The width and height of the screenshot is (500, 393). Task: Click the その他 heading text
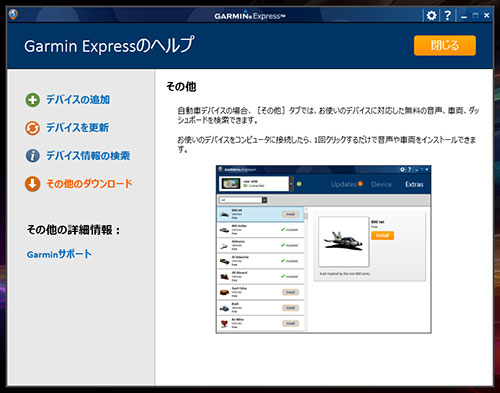(x=181, y=87)
